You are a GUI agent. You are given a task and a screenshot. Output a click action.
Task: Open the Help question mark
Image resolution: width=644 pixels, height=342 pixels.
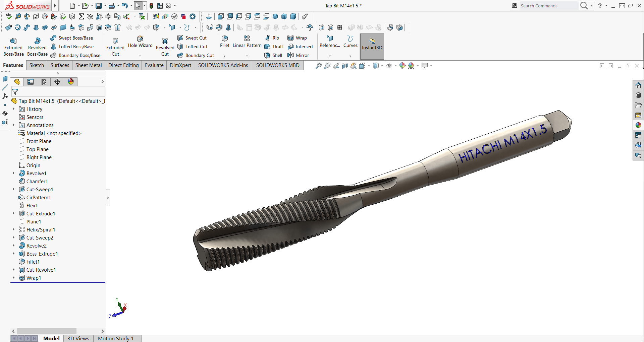600,6
